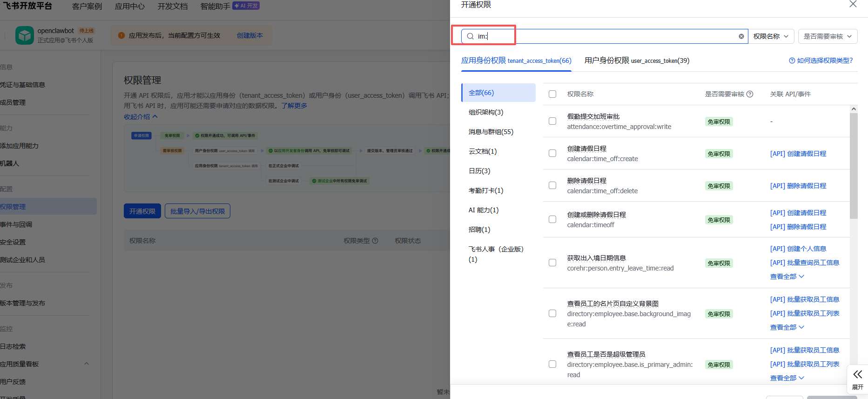The width and height of the screenshot is (868, 399).
Task: Click the openclawbot app cube icon
Action: 24,35
